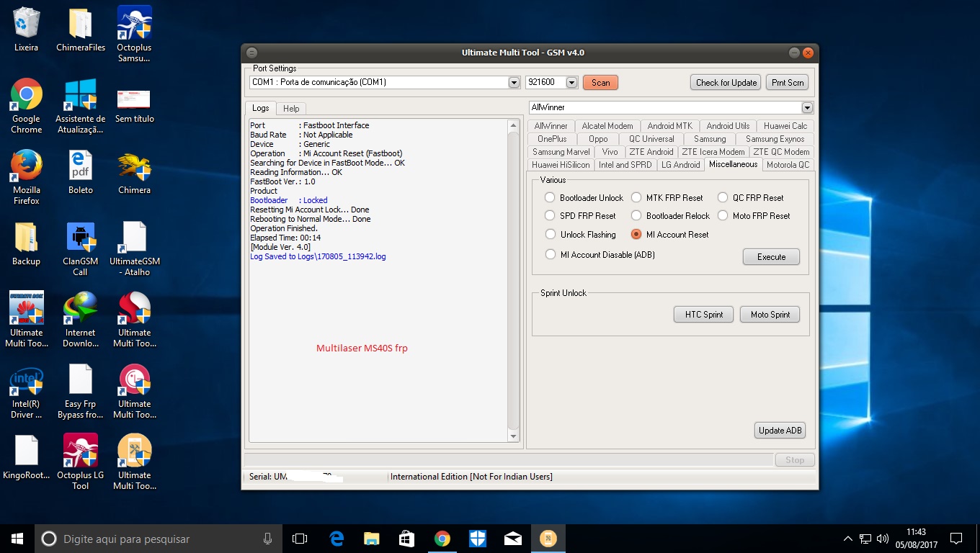980x553 pixels.
Task: Click the Cortana microphone icon
Action: click(267, 539)
